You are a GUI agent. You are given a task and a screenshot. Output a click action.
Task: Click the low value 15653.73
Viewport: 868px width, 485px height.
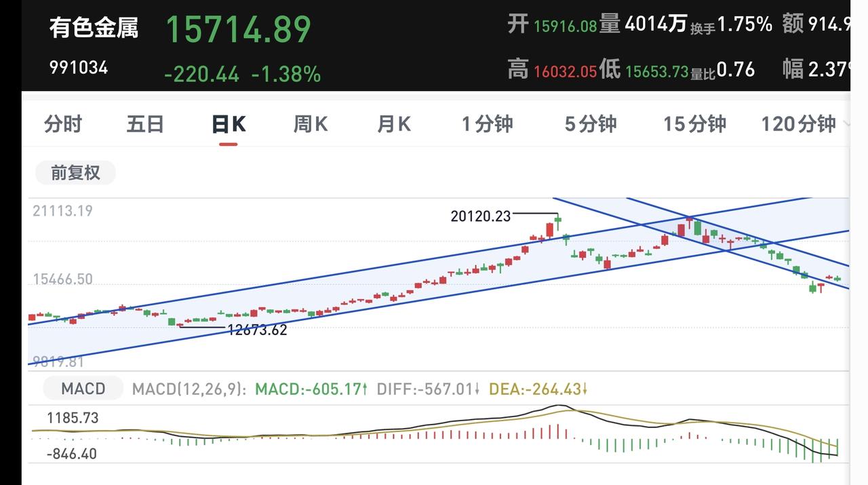[x=656, y=71]
